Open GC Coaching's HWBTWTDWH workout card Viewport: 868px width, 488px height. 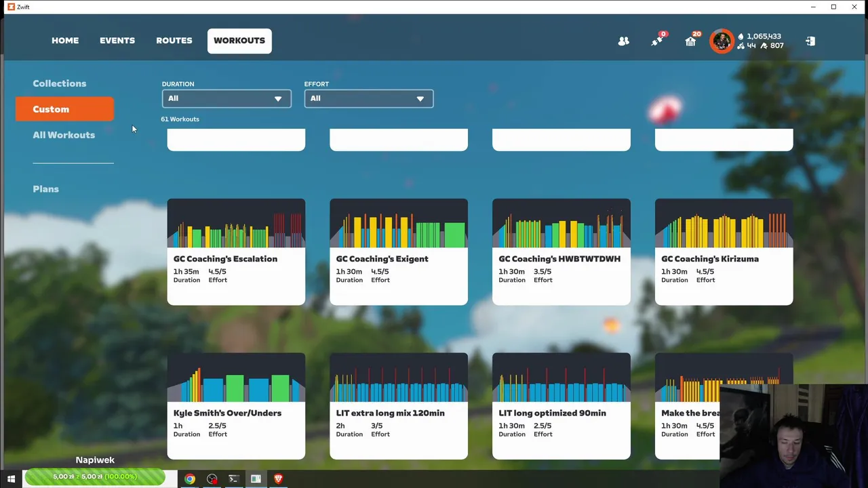tap(561, 252)
